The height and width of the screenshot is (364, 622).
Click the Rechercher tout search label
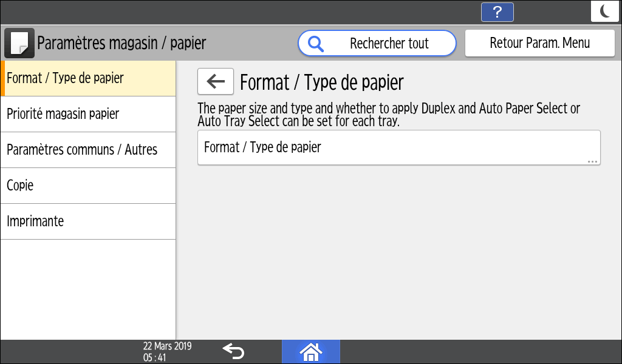tap(389, 44)
